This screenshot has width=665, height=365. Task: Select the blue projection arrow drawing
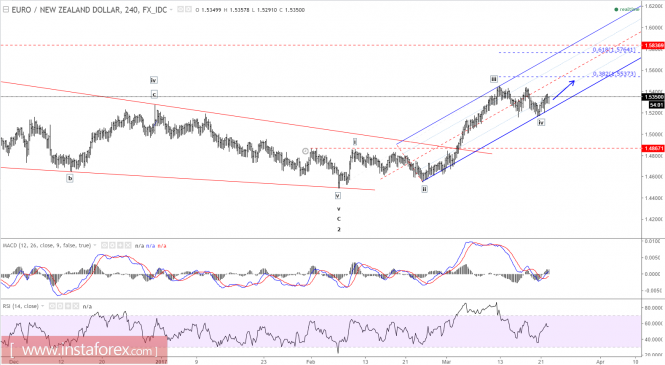[564, 90]
